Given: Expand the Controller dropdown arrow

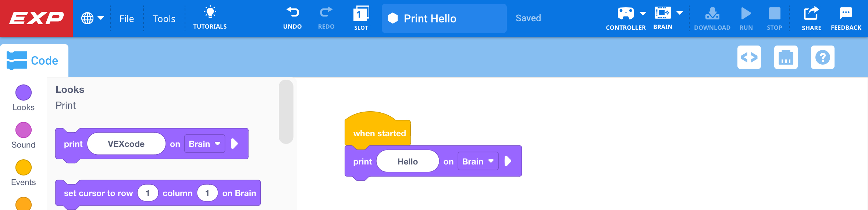Looking at the screenshot, I should click(x=643, y=14).
